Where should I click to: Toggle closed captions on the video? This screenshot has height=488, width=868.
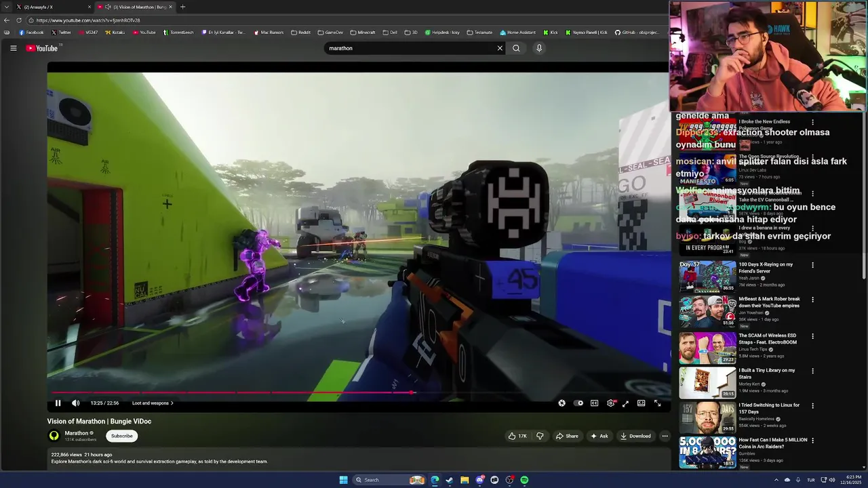(x=595, y=403)
